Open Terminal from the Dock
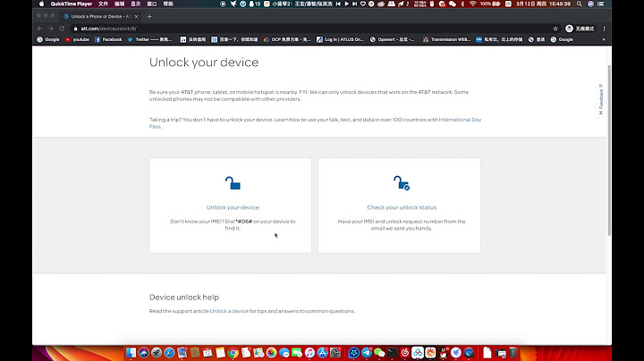Screen dimensions: 644x361 tap(393, 352)
